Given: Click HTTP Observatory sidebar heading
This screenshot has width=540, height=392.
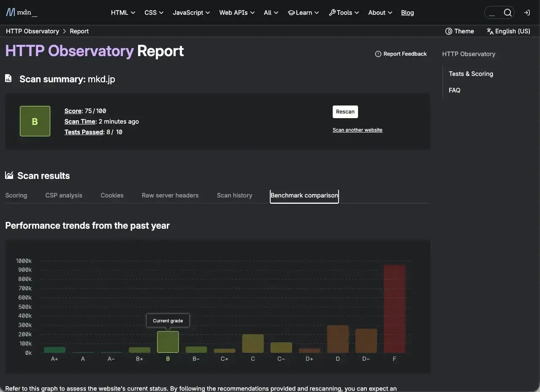Looking at the screenshot, I should [x=469, y=54].
